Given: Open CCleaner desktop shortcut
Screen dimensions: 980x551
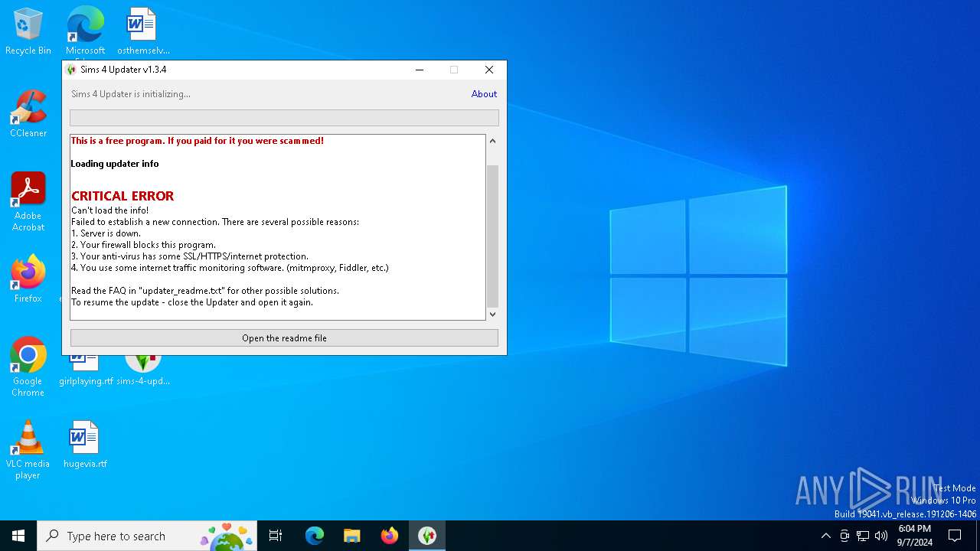Looking at the screenshot, I should pos(28,114).
